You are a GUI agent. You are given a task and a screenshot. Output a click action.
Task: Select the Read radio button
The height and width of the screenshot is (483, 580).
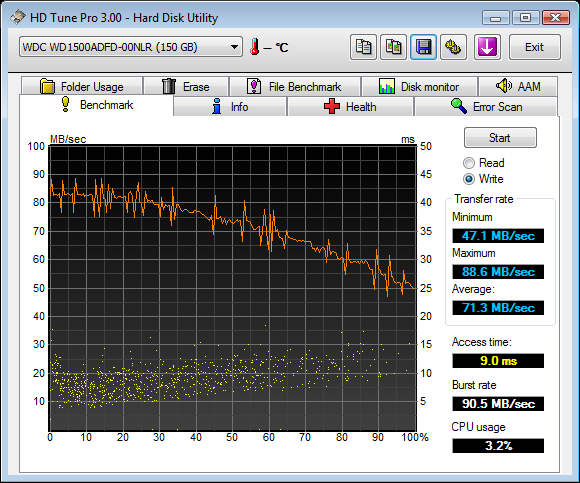click(x=469, y=163)
